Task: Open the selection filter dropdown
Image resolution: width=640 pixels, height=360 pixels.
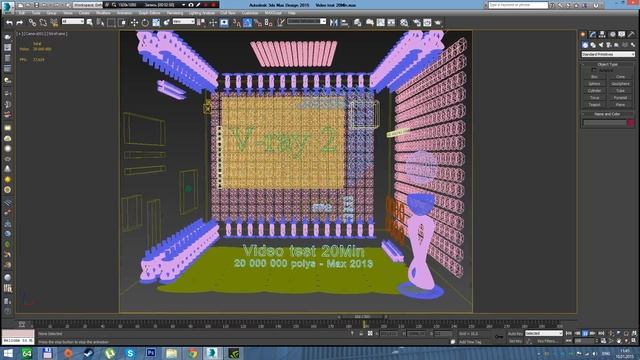Action: coord(73,21)
